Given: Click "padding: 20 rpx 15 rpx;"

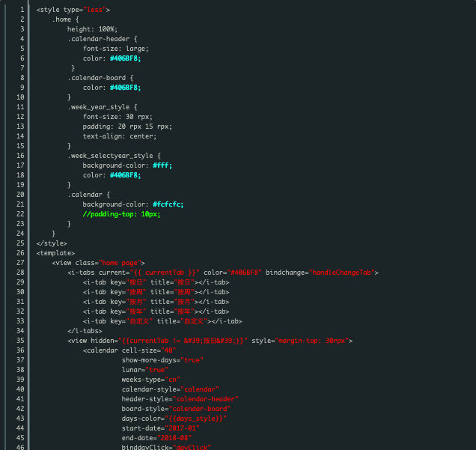Looking at the screenshot, I should click(x=127, y=127).
